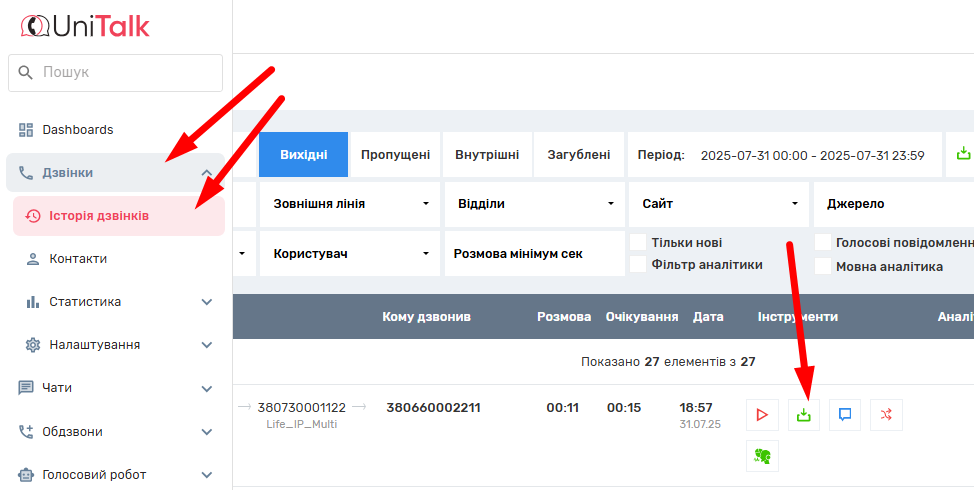
Task: Click the red shuffle arrows icon
Action: click(886, 414)
